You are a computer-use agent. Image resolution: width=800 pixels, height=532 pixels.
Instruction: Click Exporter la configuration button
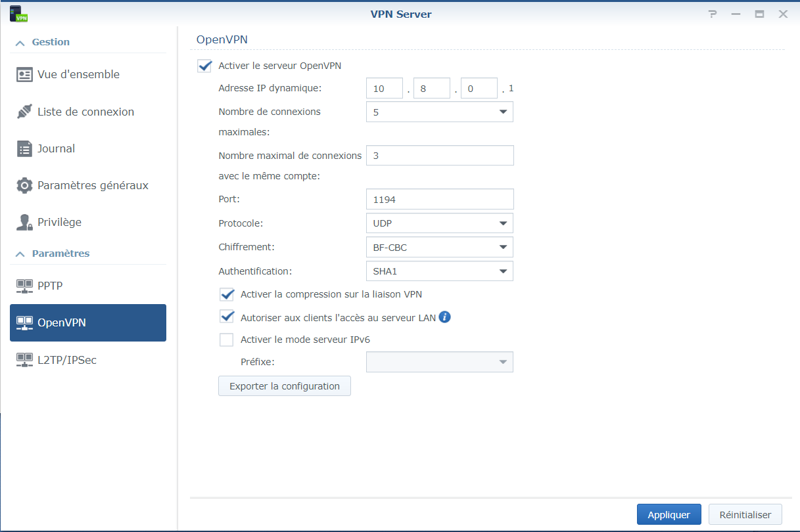point(284,386)
